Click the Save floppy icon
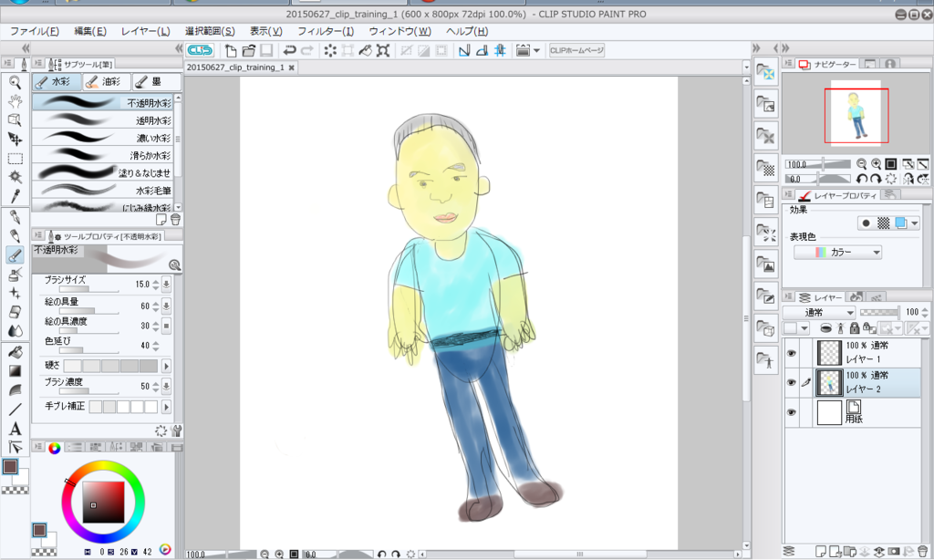Image resolution: width=934 pixels, height=560 pixels. 266,51
